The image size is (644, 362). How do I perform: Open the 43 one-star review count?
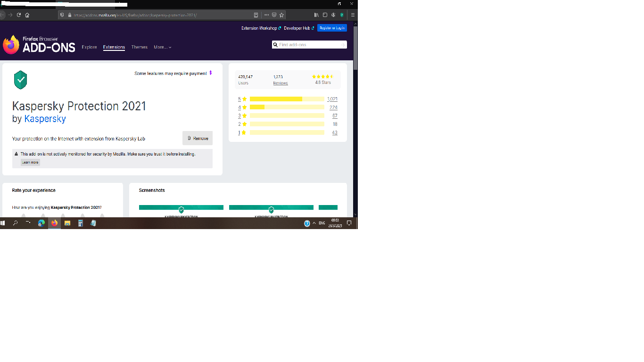[335, 132]
